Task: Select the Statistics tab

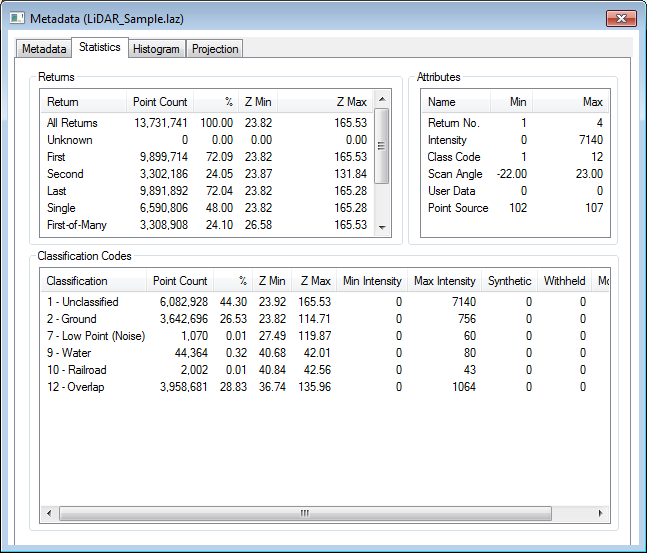Action: pyautogui.click(x=99, y=47)
